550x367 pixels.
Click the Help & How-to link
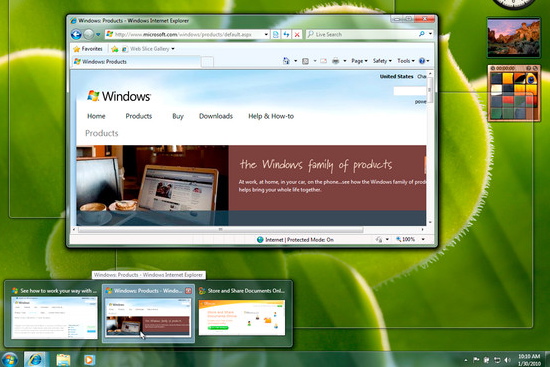click(x=271, y=116)
